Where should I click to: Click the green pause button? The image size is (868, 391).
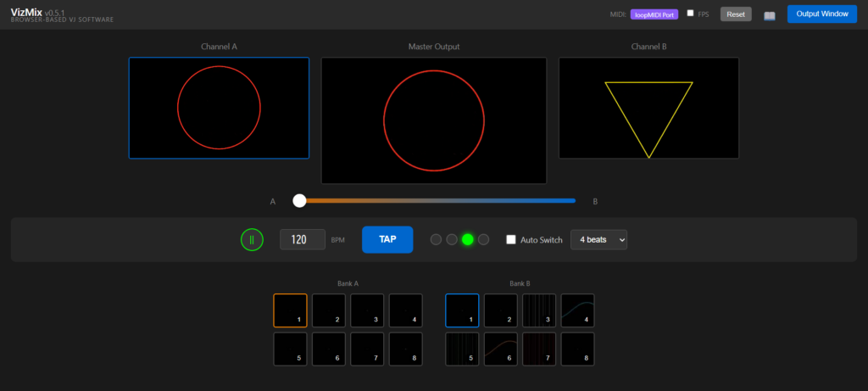coord(252,240)
